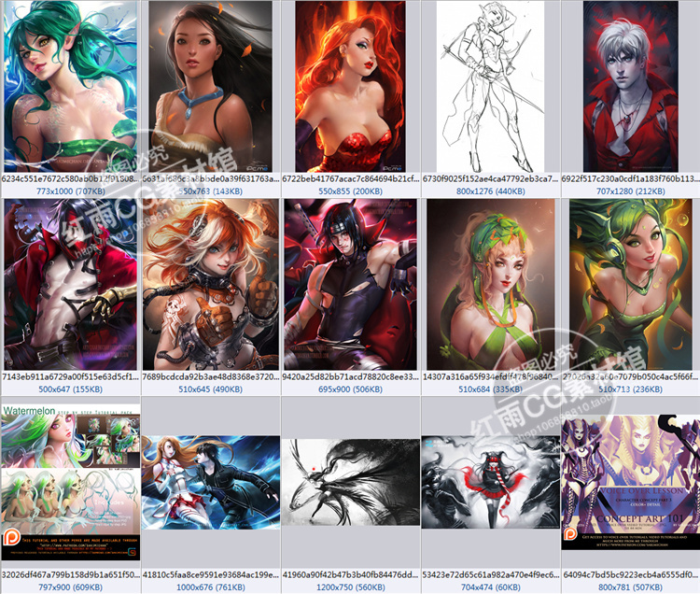Viewport: 700px width, 594px height.
Task: Click file name 32026df467a799b158d9b1a651f50...
Action: click(x=70, y=574)
